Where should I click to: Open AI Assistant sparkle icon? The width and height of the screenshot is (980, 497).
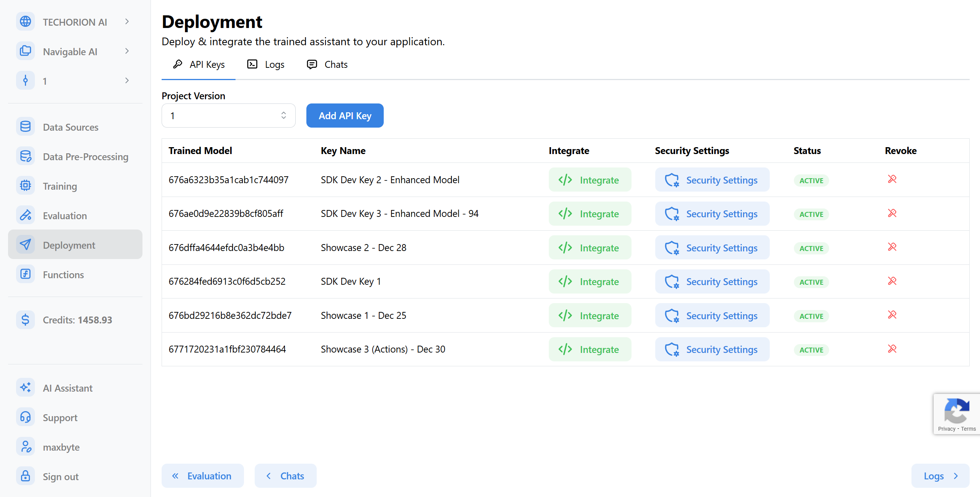25,388
